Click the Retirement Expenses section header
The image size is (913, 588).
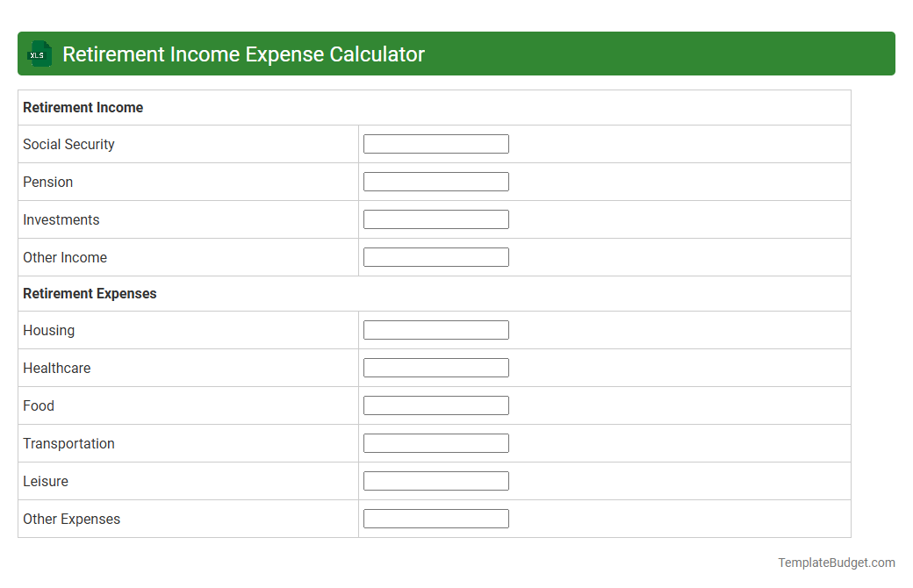coord(90,293)
